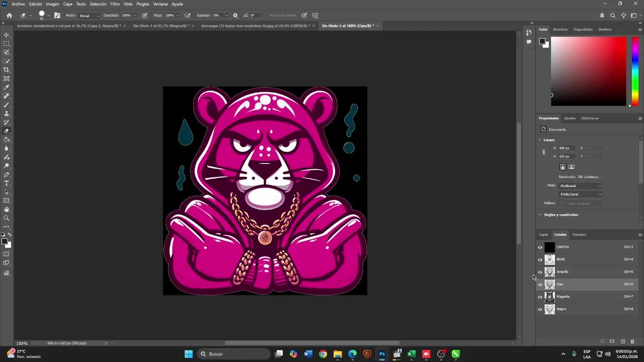Viewport: 644px width, 362px height.
Task: Hide the CAMISA channel
Action: click(x=540, y=247)
